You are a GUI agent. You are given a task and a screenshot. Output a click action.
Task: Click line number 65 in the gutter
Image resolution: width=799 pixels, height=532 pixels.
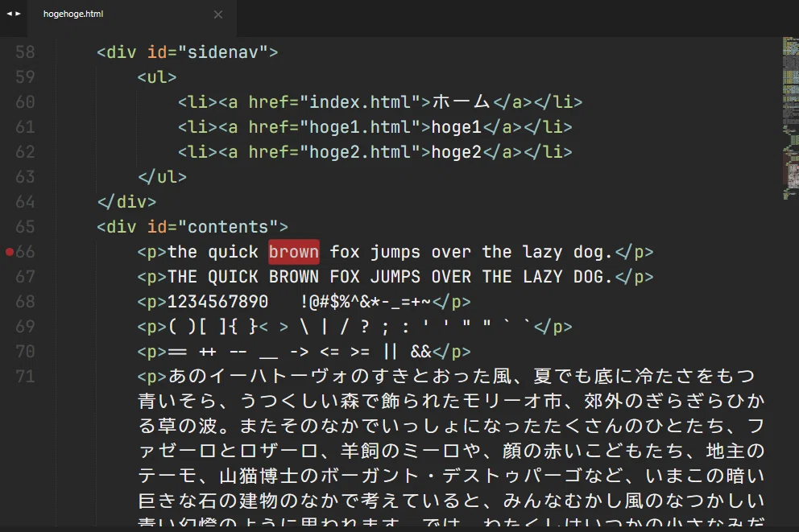point(26,226)
